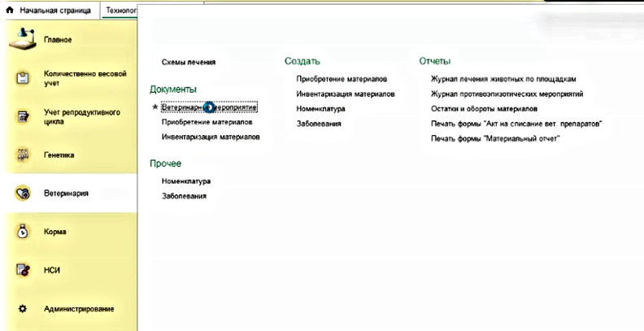Open the Генетика section icon
644x331 pixels.
pyautogui.click(x=24, y=155)
